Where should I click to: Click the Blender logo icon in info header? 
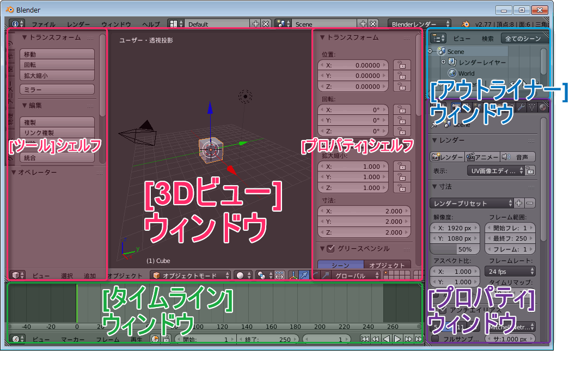pyautogui.click(x=465, y=24)
